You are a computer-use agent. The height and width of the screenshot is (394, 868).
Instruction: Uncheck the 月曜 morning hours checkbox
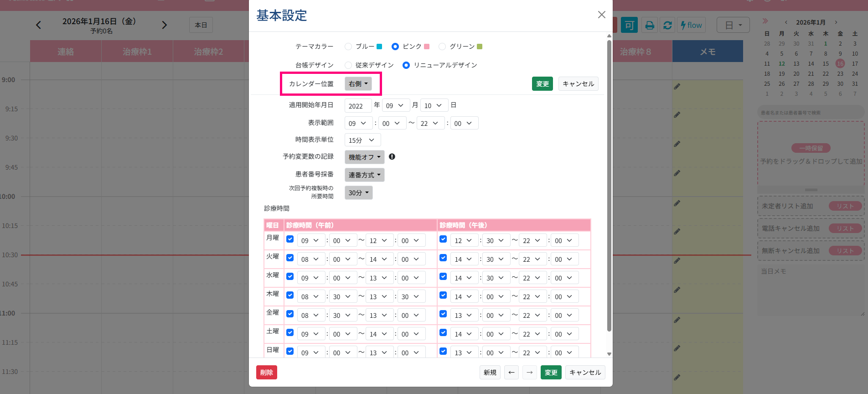(x=290, y=239)
